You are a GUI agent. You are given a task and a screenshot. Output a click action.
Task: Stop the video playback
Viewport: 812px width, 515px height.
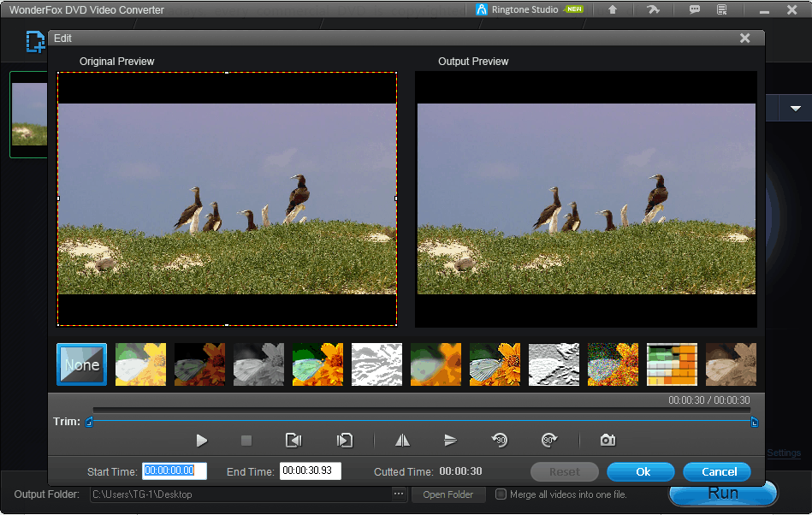pos(246,441)
